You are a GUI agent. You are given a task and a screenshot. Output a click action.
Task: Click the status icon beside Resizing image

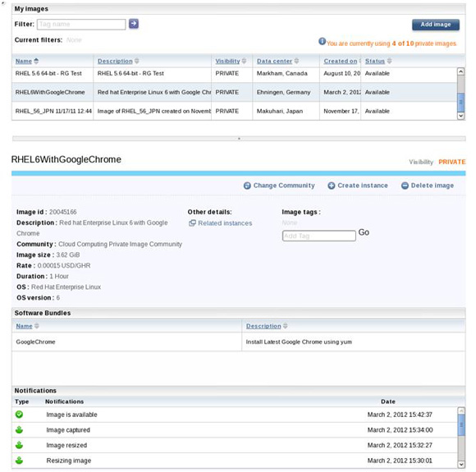point(19,461)
